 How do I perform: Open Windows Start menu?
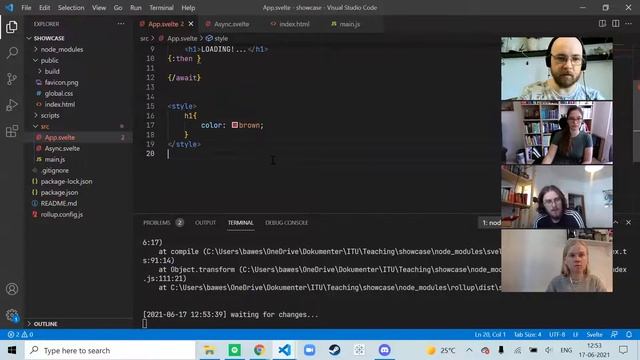(x=12, y=350)
